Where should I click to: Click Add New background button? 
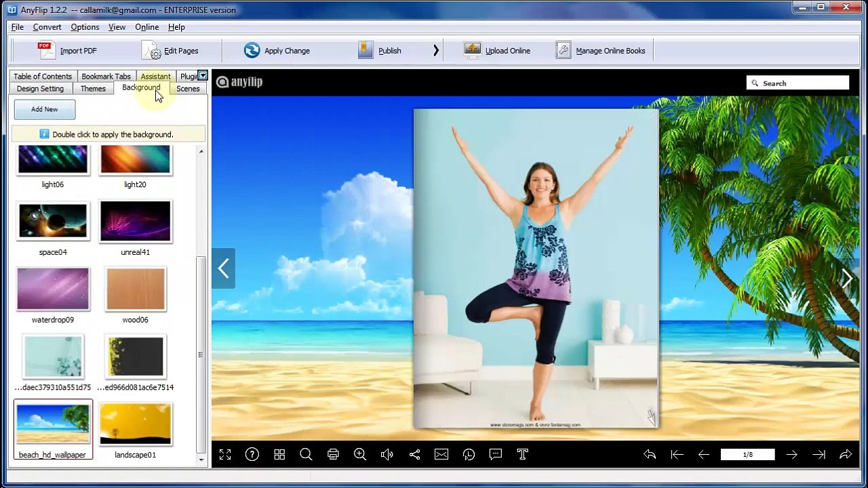45,109
